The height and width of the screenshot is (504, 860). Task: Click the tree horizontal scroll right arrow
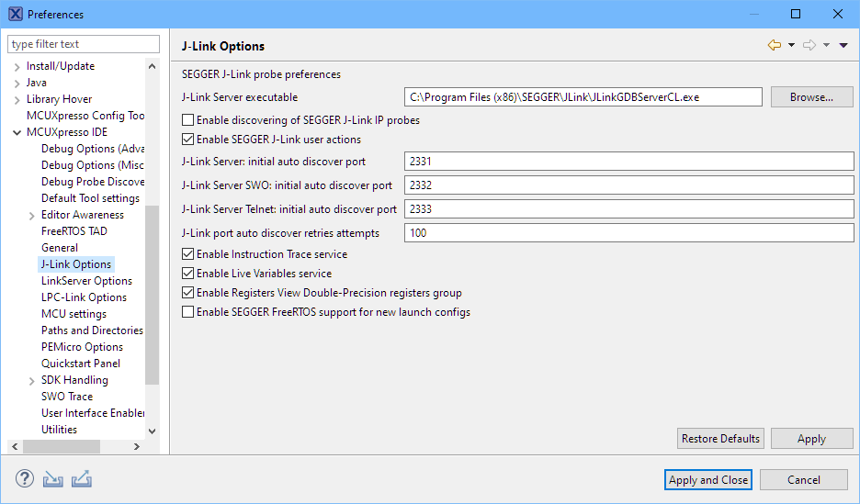[x=137, y=446]
